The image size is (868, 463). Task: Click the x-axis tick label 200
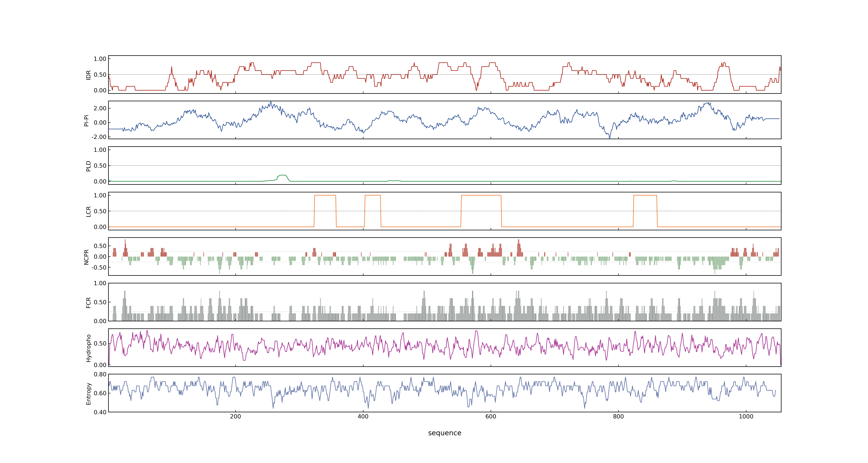[x=236, y=416]
